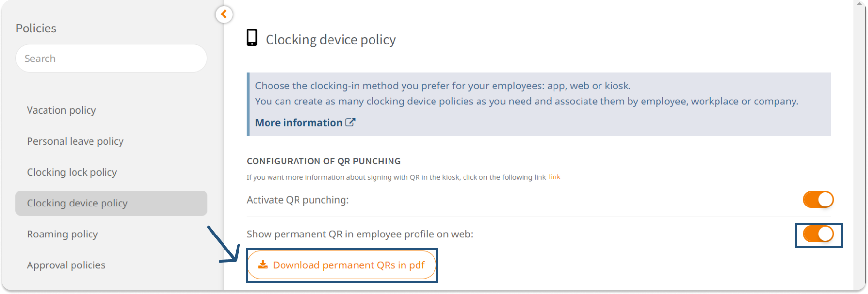Click the scrollbar up arrow

tap(860, 4)
